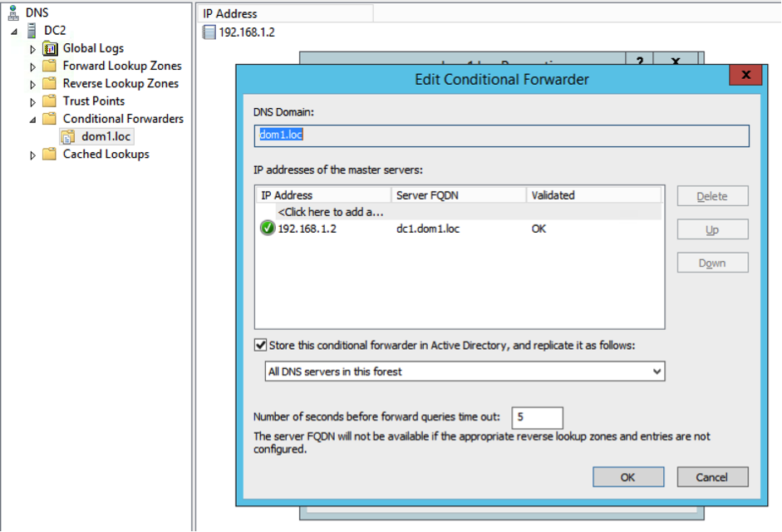Image resolution: width=782 pixels, height=532 pixels.
Task: Click the Global Logs icon
Action: coord(50,48)
